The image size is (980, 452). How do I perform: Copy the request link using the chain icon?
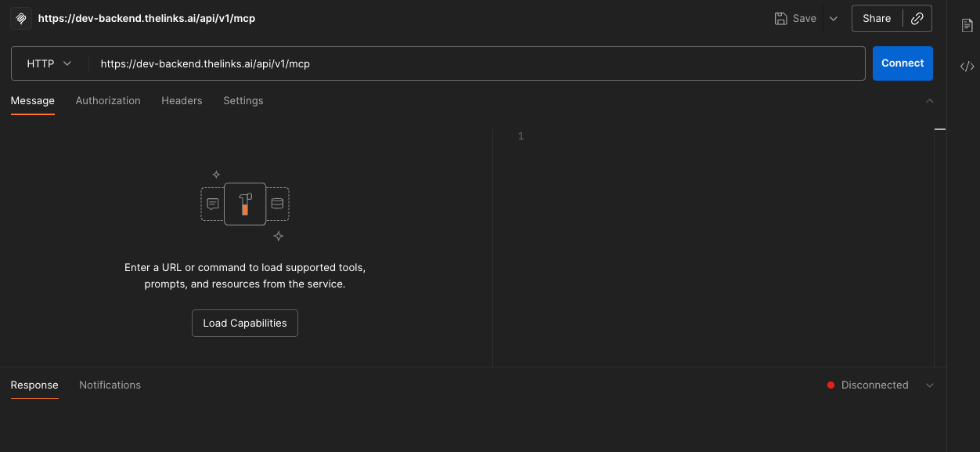917,19
